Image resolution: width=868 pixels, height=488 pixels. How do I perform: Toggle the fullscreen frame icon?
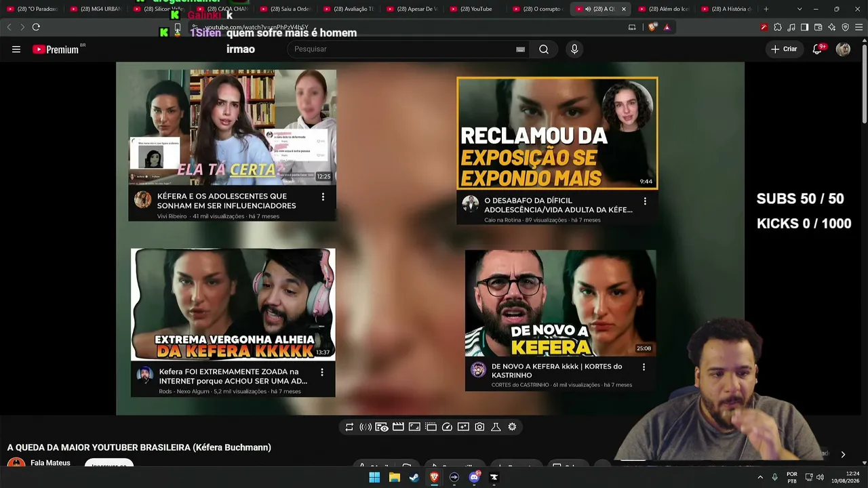click(414, 427)
